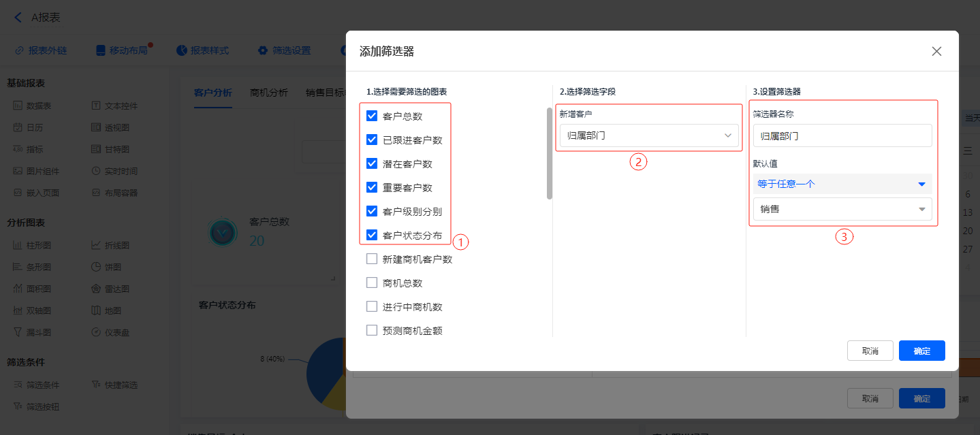Click the 筛选器名称 text input

842,135
